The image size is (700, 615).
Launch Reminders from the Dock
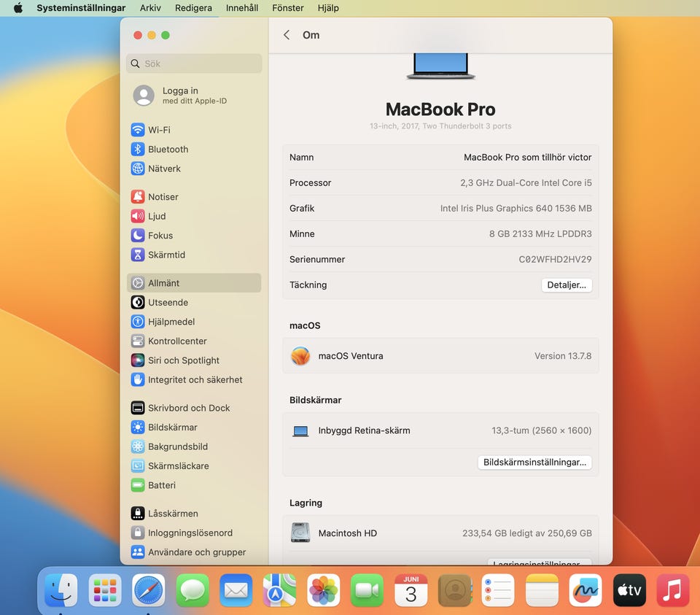click(x=498, y=590)
